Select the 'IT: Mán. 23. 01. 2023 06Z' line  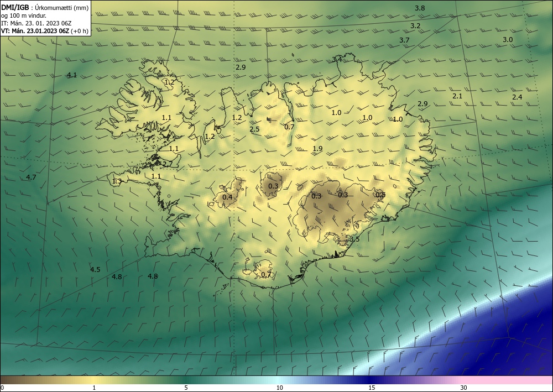pyautogui.click(x=36, y=23)
